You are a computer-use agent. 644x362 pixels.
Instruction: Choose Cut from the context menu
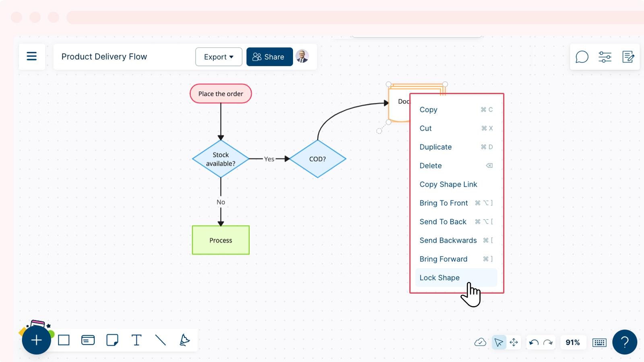click(x=456, y=128)
